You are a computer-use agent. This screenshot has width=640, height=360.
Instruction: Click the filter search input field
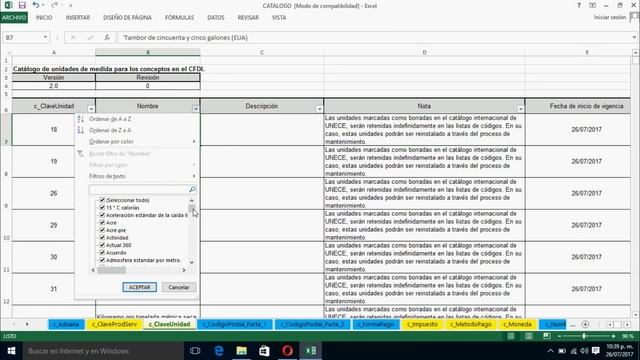138,189
